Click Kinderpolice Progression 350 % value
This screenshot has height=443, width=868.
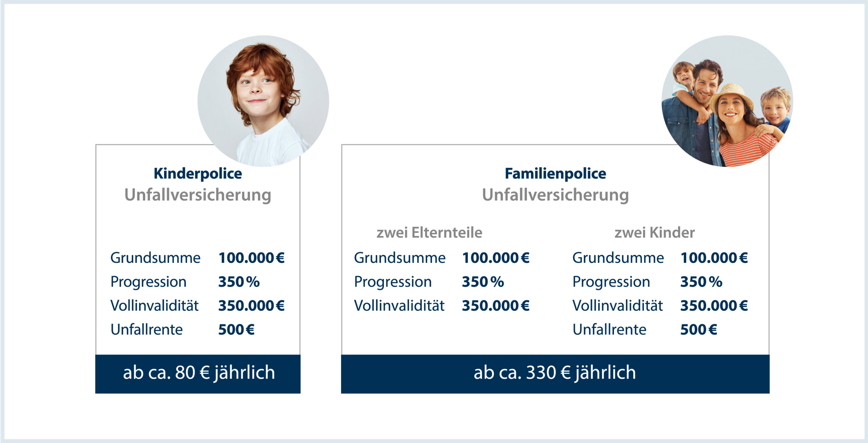[x=239, y=282]
